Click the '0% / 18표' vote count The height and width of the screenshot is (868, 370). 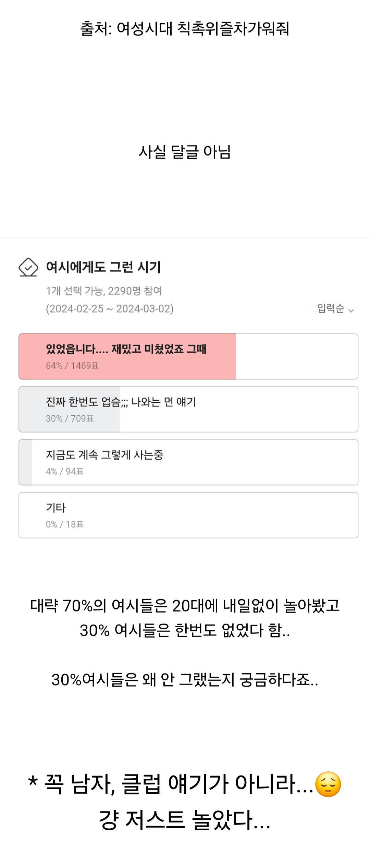tap(65, 524)
